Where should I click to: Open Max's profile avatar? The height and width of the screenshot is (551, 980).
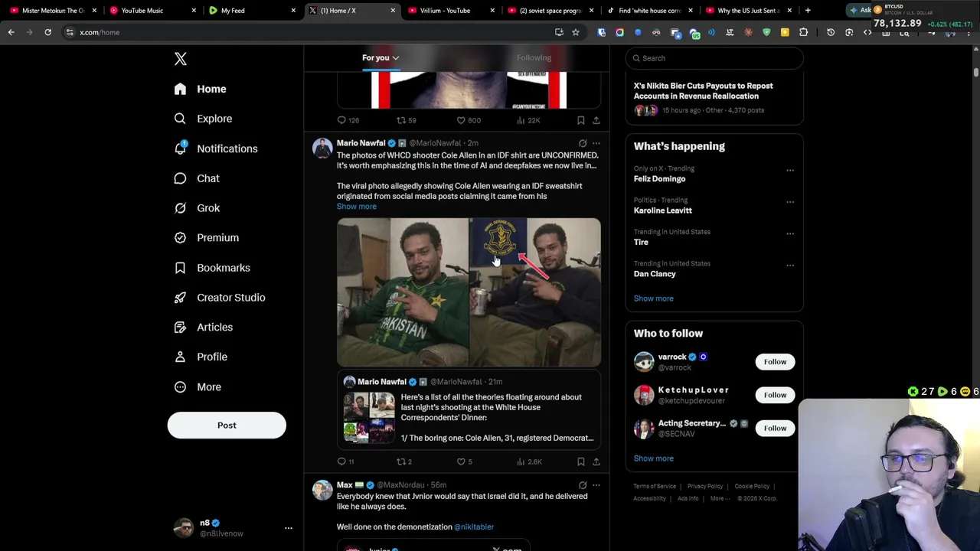(x=322, y=490)
